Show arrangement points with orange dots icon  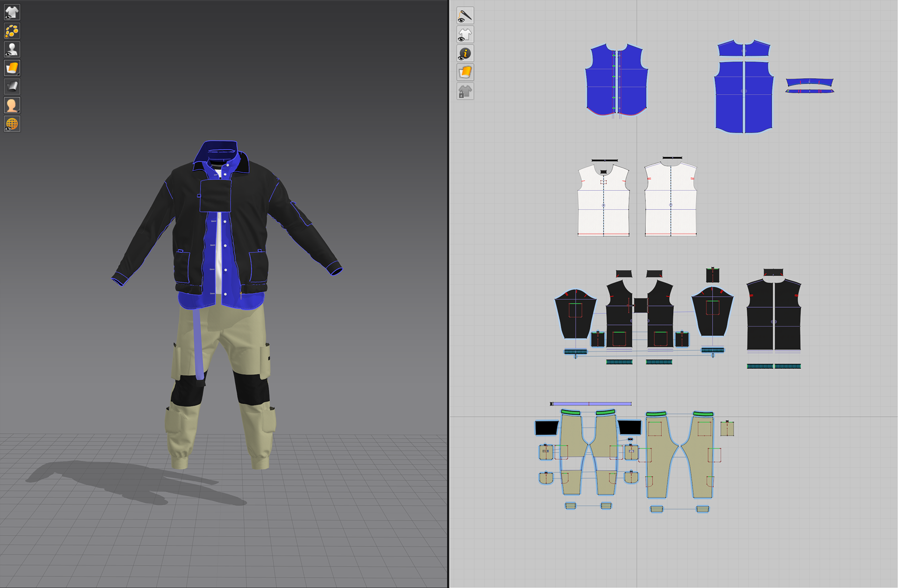pos(12,31)
